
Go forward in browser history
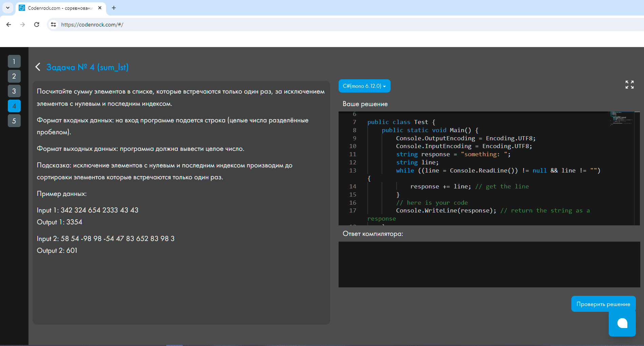(x=23, y=24)
